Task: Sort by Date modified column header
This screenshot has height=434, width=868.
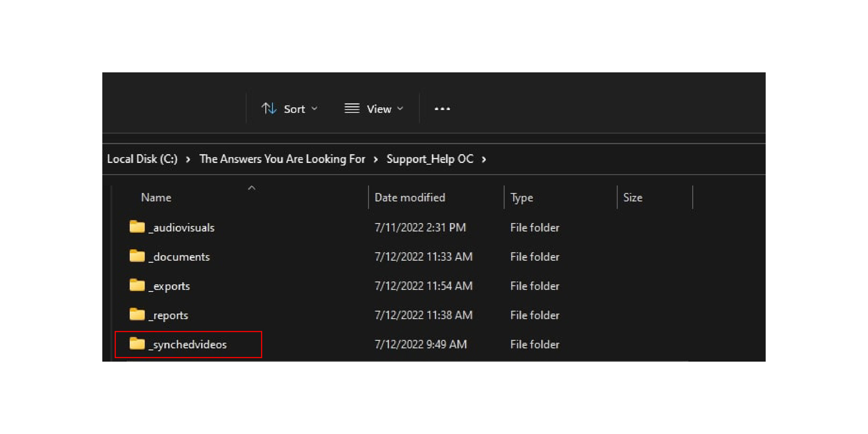Action: pyautogui.click(x=410, y=197)
